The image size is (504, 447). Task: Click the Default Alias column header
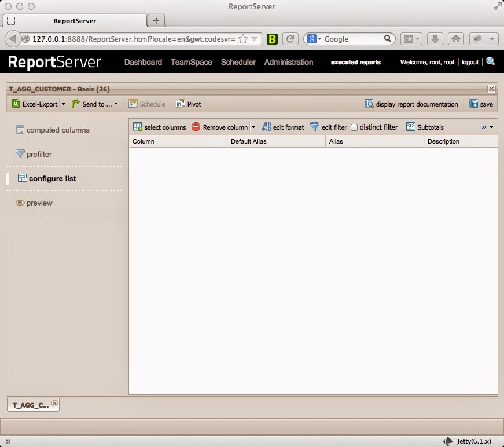click(277, 141)
